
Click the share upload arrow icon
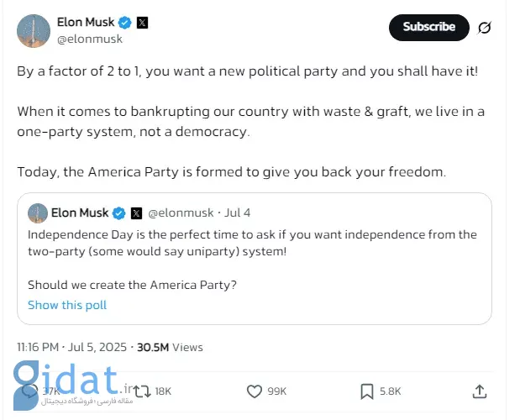click(x=480, y=391)
